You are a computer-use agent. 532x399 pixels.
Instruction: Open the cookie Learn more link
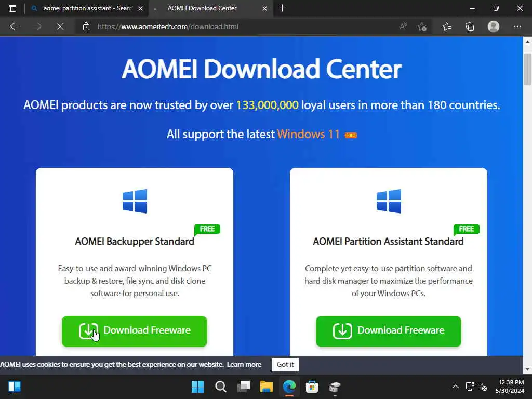pyautogui.click(x=244, y=364)
